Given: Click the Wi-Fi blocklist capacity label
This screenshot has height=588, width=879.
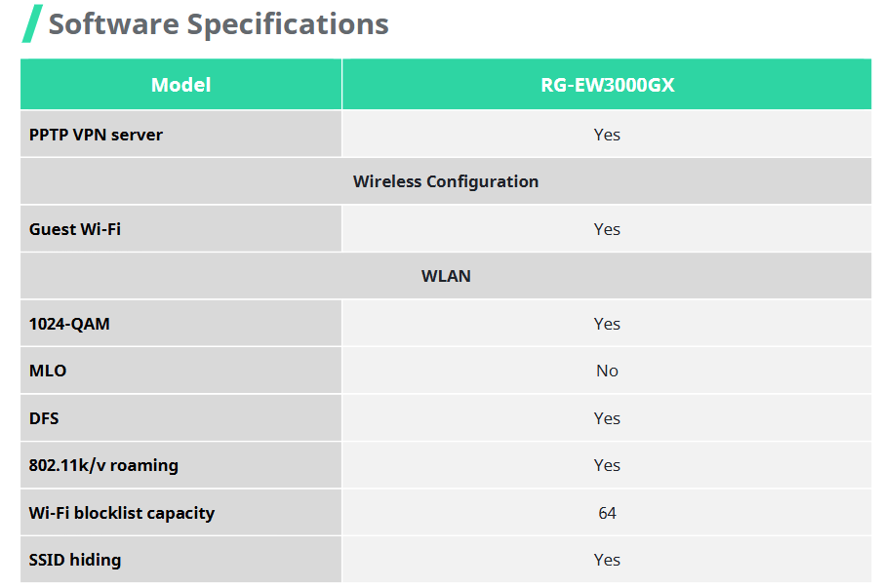Looking at the screenshot, I should point(122,513).
